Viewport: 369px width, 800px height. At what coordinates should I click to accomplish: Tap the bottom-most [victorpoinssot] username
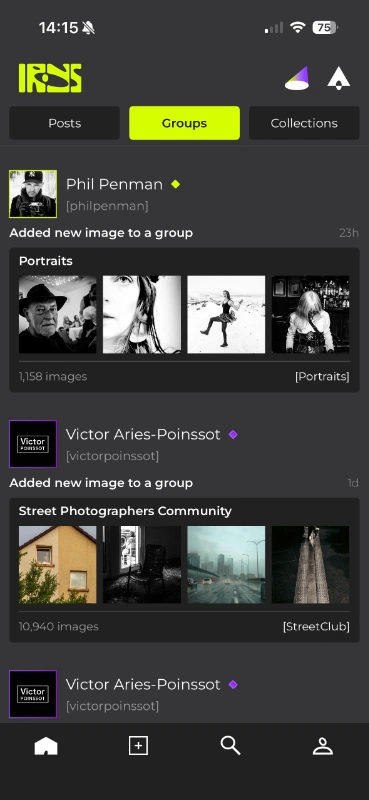coord(112,706)
